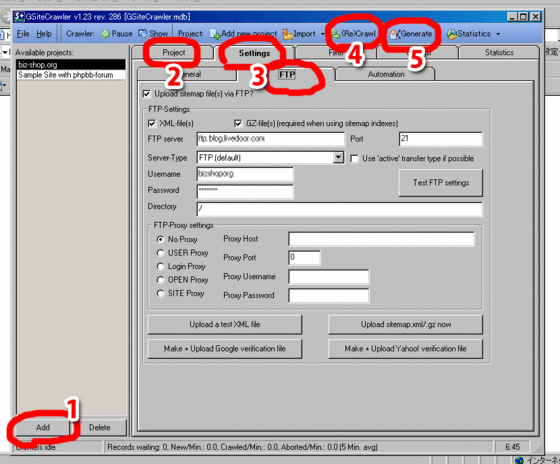
Task: Toggle the XML-file(s) checkbox
Action: (152, 124)
